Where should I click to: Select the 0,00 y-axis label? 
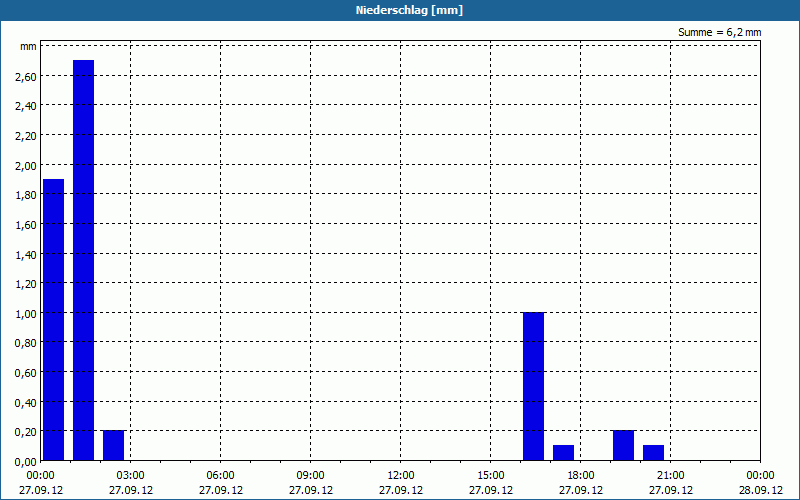(26, 461)
